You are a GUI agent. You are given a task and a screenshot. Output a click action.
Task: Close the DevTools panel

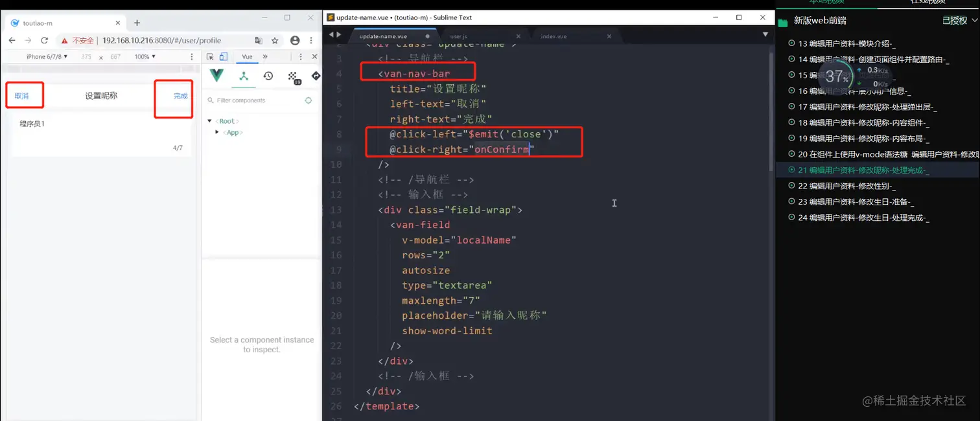click(314, 57)
